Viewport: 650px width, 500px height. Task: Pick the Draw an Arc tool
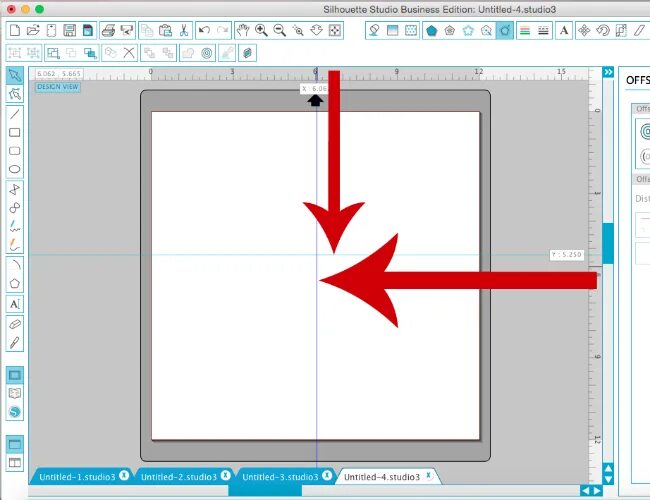click(15, 265)
